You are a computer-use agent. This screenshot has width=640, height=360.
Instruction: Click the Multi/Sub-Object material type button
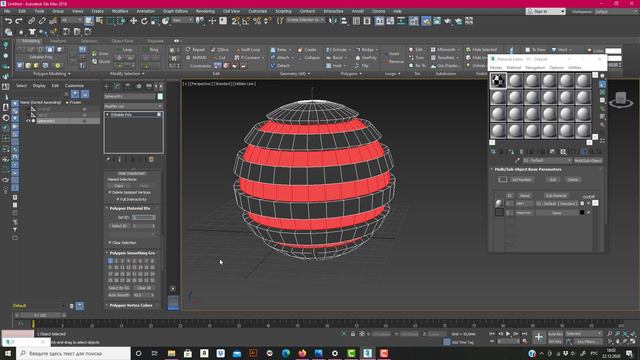pos(588,160)
